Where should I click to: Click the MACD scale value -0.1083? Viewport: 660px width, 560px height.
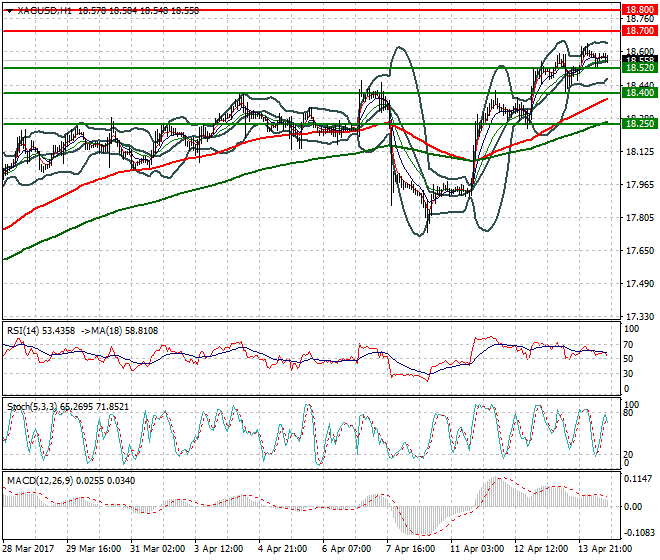click(639, 533)
